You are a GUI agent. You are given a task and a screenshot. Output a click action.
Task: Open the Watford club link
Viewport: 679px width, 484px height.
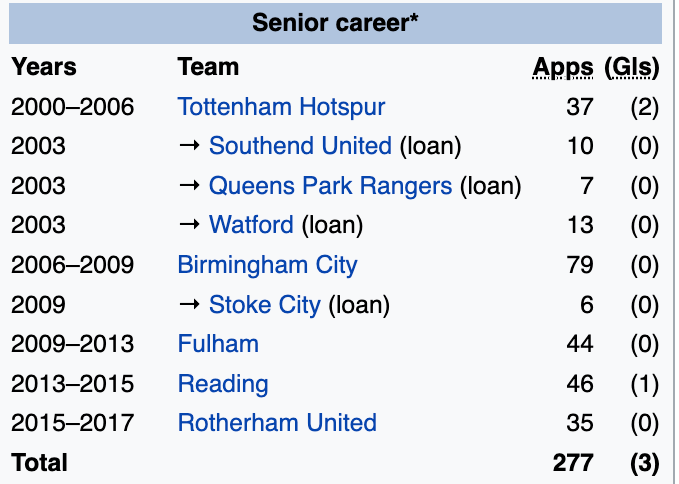click(x=251, y=225)
